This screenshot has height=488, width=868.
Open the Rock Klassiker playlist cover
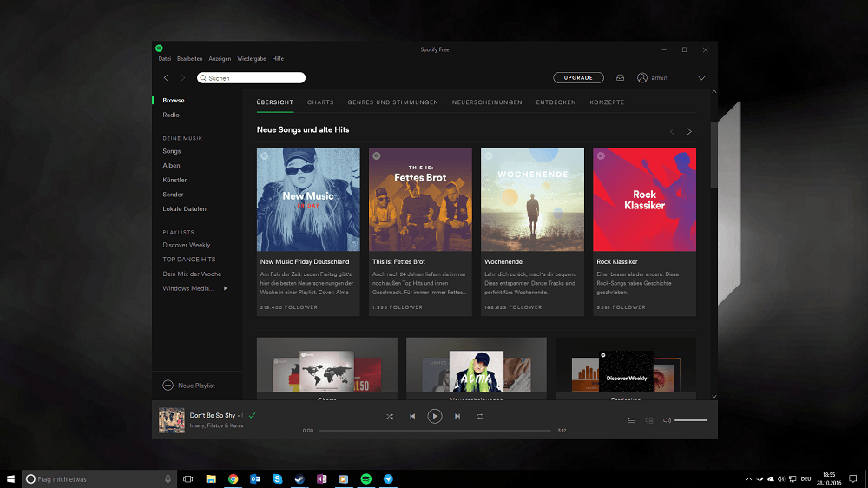point(644,200)
